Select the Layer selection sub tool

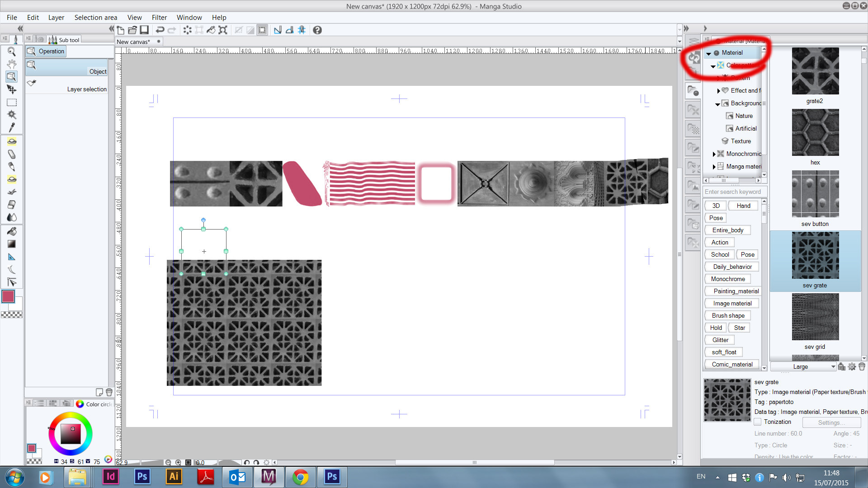point(67,86)
